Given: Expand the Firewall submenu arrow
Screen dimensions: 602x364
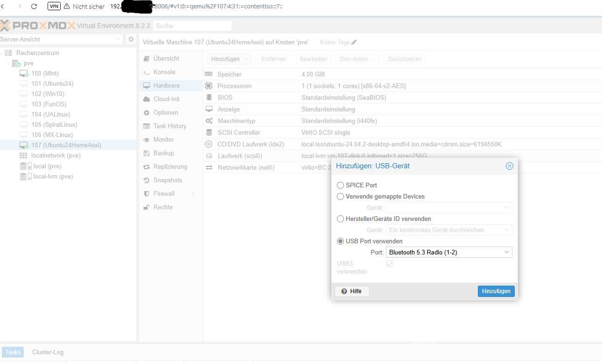Looking at the screenshot, I should pos(194,194).
